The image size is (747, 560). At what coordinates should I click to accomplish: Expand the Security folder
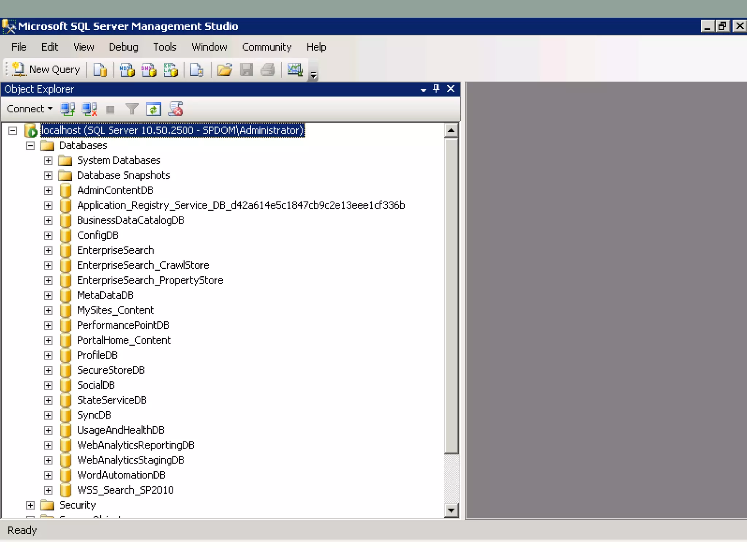(x=31, y=505)
